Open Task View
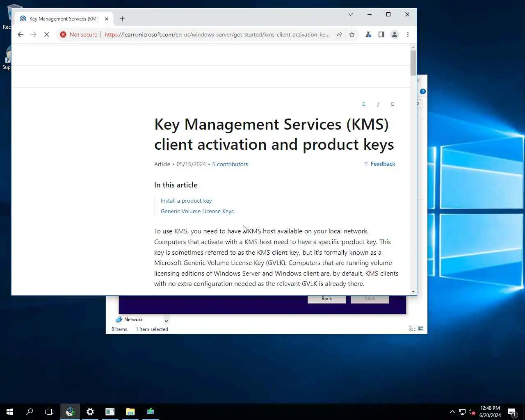This screenshot has height=420, width=525. (49, 412)
